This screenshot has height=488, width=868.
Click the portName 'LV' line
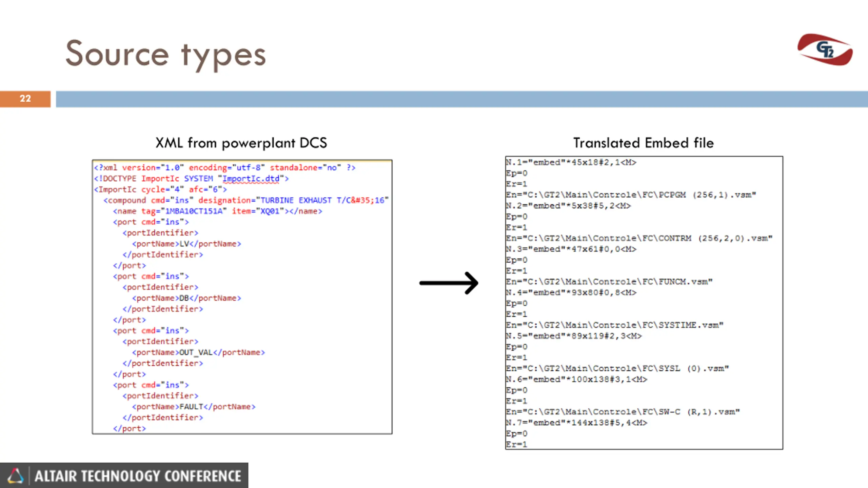click(x=187, y=244)
